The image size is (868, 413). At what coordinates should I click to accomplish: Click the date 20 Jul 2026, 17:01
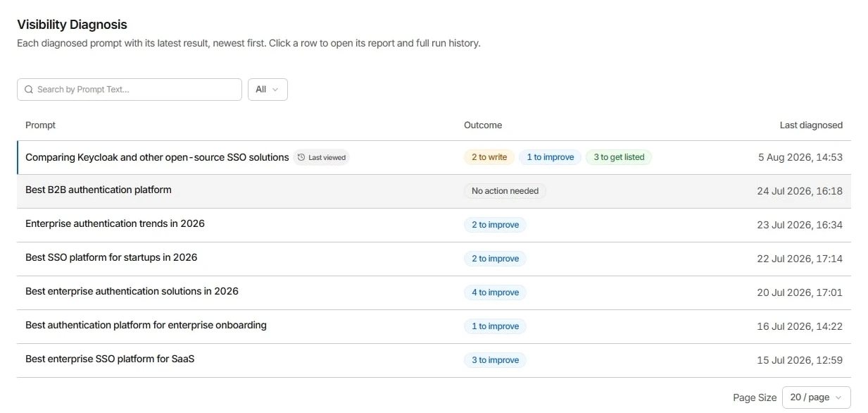[x=800, y=292]
